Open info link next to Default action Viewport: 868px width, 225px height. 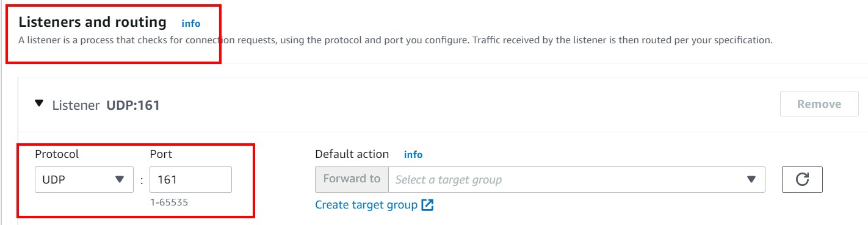coord(413,155)
